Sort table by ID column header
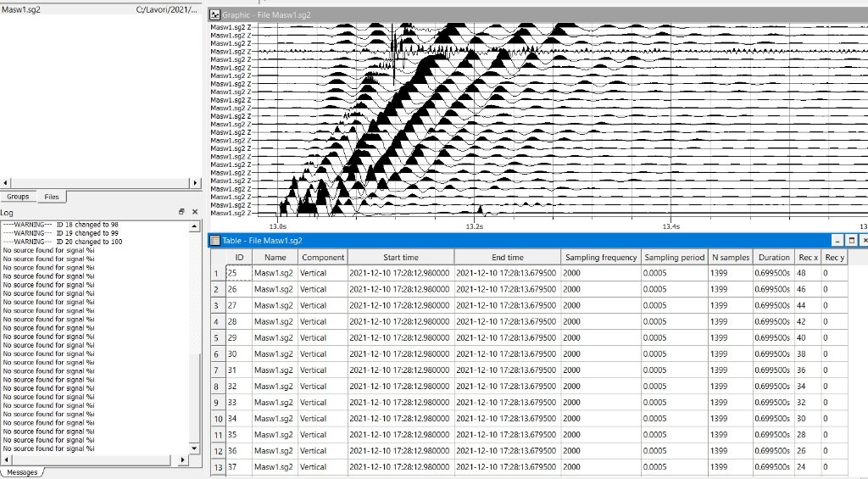This screenshot has width=868, height=479. (x=239, y=257)
